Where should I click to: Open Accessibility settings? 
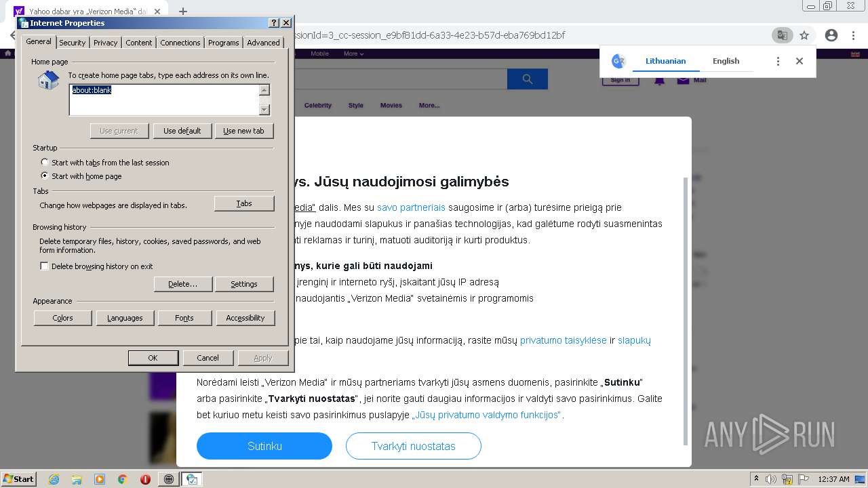245,318
